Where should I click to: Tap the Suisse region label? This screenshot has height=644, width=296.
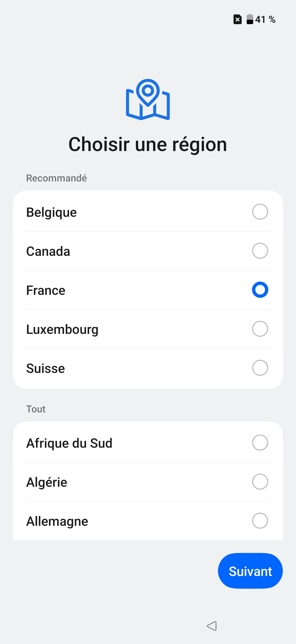tap(46, 368)
